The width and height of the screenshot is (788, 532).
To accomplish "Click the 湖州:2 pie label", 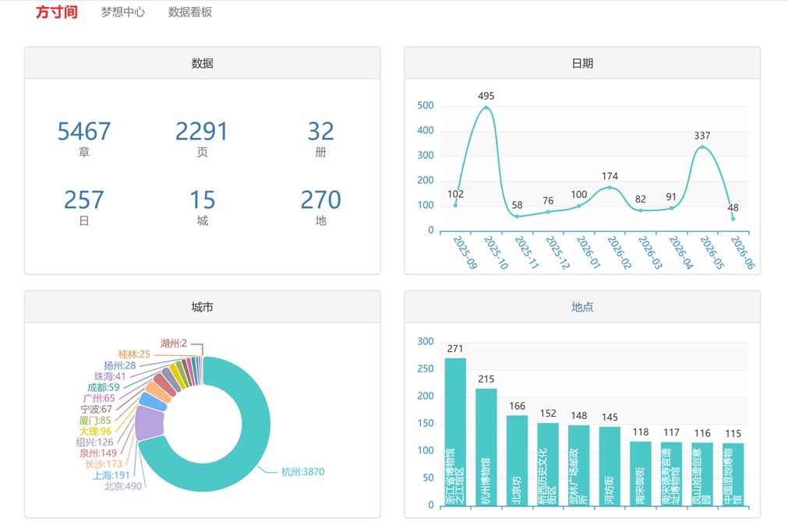I will [x=173, y=344].
